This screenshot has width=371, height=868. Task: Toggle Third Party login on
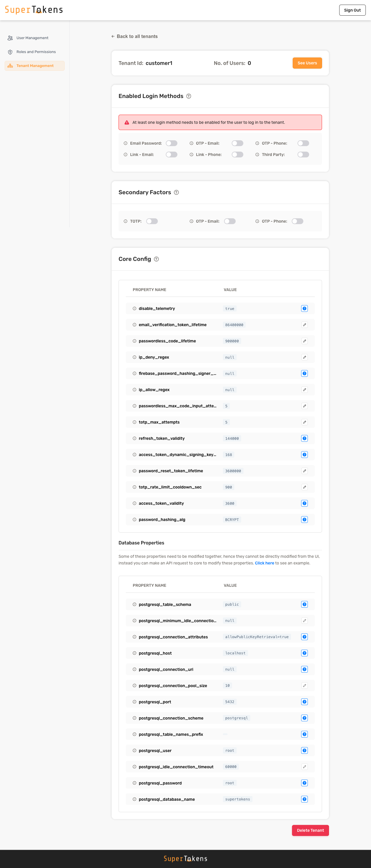(x=303, y=155)
